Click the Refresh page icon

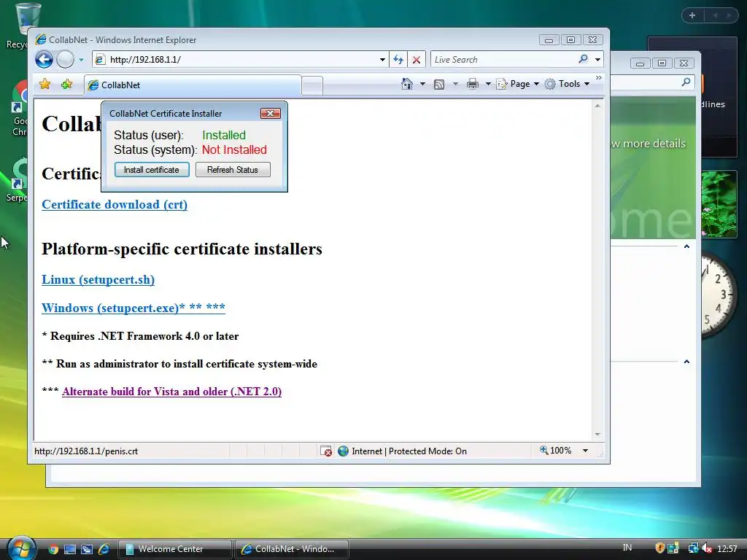[x=398, y=60]
